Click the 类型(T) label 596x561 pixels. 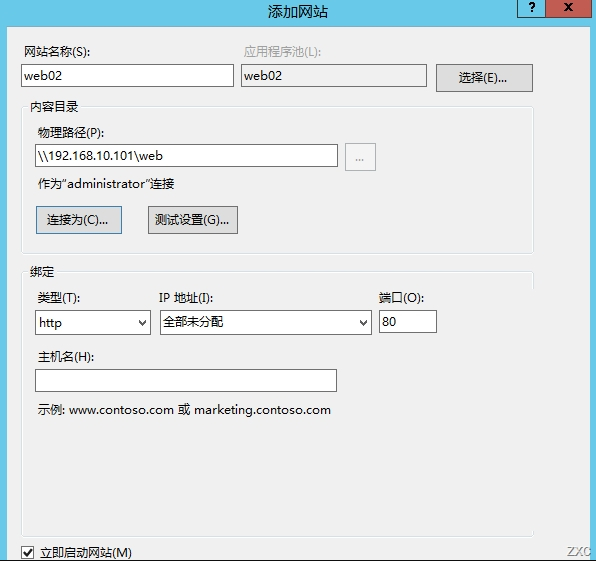tap(59, 298)
